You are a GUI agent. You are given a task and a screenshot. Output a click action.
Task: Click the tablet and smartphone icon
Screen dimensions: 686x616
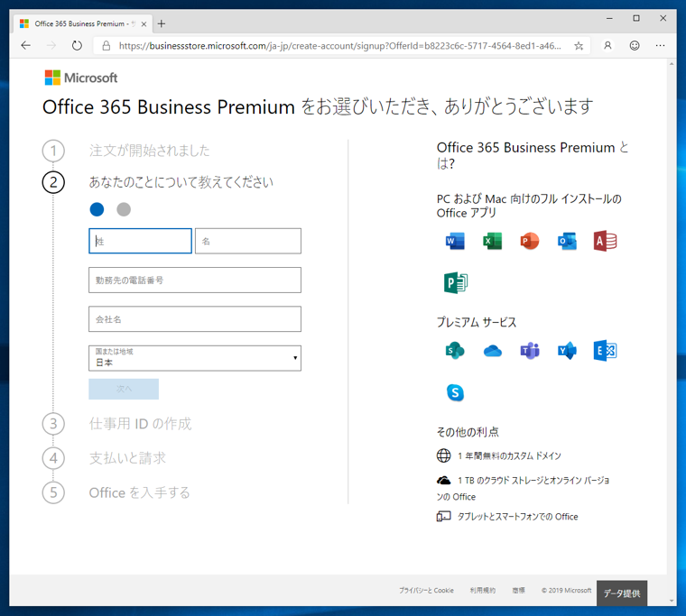click(443, 516)
